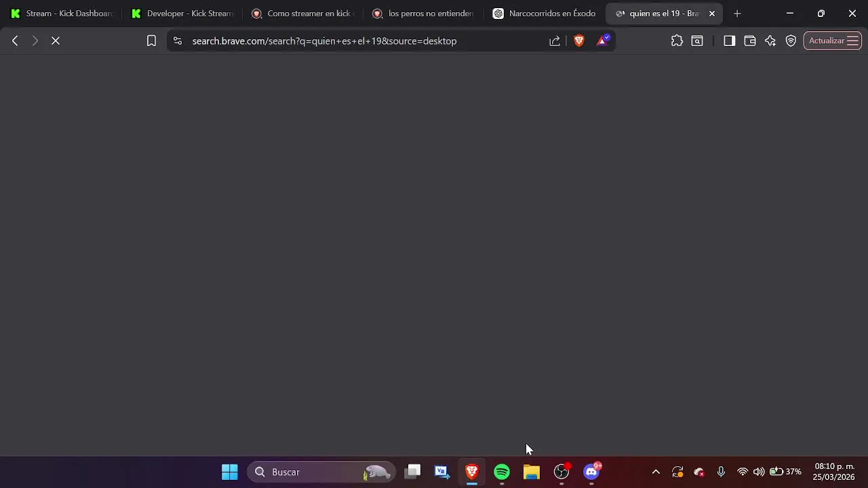The height and width of the screenshot is (488, 868).
Task: Click the taskbar Buscar search box
Action: (x=322, y=472)
